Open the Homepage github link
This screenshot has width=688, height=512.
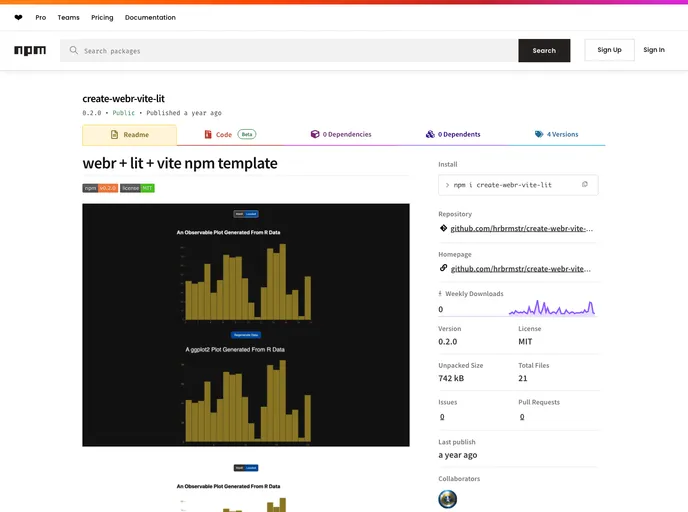[521, 269]
